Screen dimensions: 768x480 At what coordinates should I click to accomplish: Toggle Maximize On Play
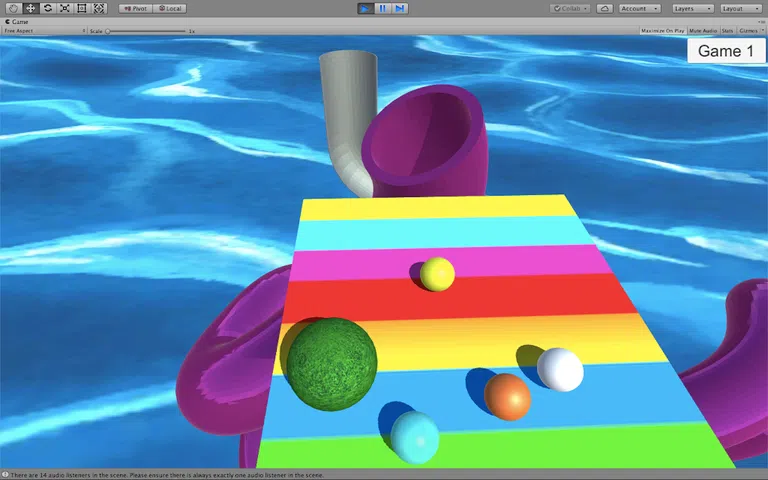pyautogui.click(x=663, y=31)
